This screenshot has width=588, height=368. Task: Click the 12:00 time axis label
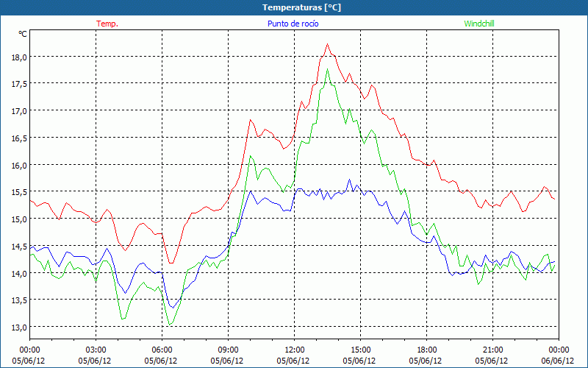(295, 350)
